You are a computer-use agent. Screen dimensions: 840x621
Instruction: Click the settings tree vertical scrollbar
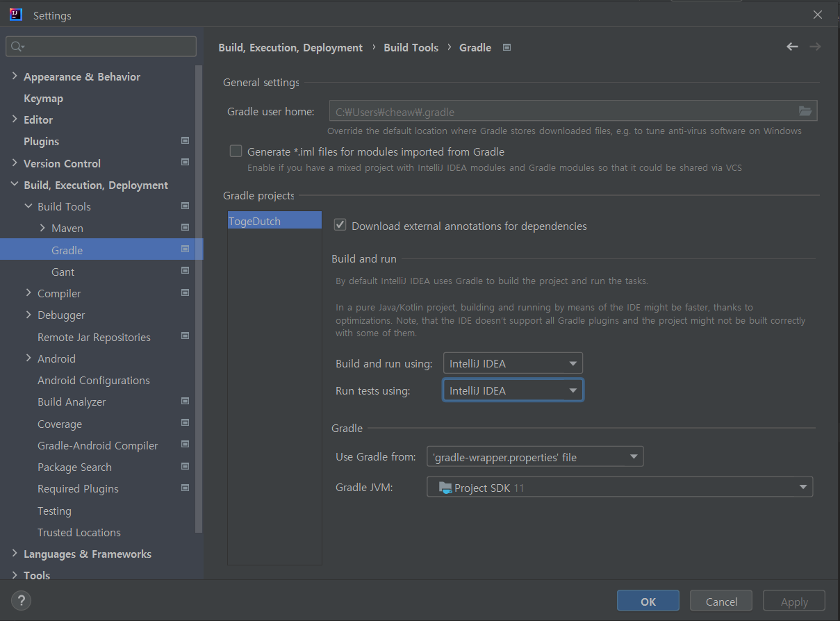pyautogui.click(x=199, y=299)
